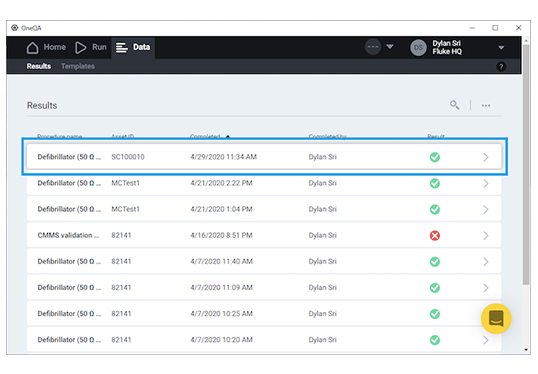The image size is (538, 374).
Task: Click the pass checkmark for 1:04 PM result
Action: click(435, 209)
